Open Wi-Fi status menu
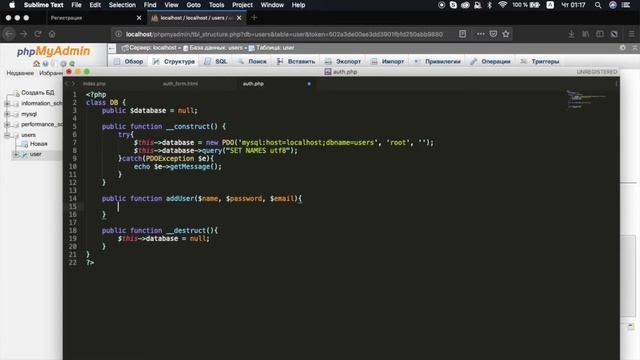Viewport: 640px width, 360px height. [502, 5]
